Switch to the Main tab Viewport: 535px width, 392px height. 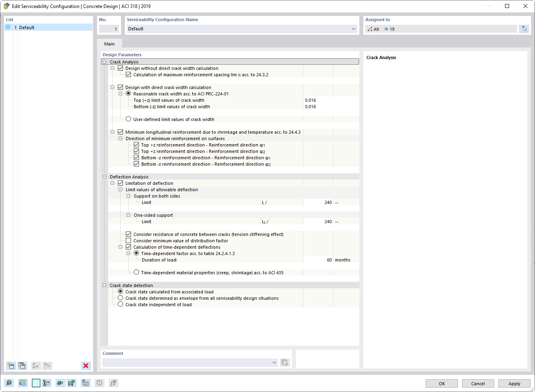109,44
